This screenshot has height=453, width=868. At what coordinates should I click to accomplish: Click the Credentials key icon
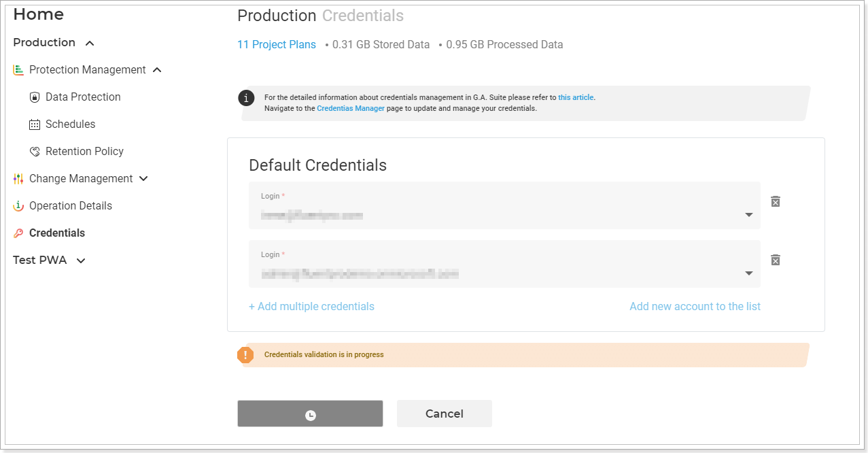pyautogui.click(x=18, y=233)
